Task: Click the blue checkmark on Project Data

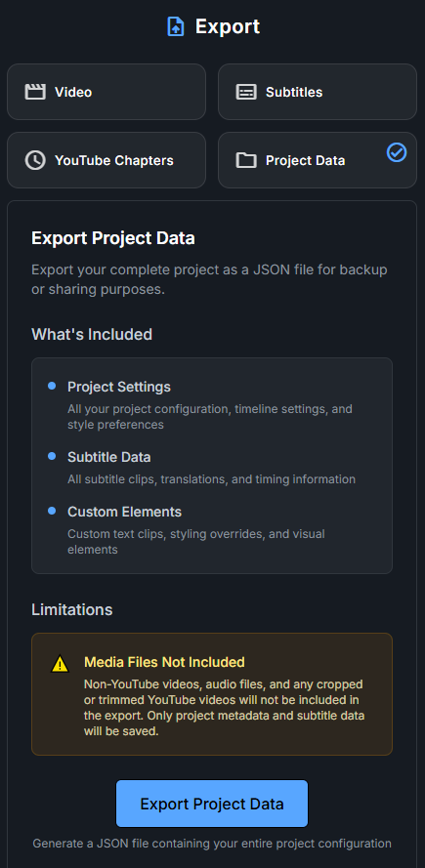Action: [397, 152]
